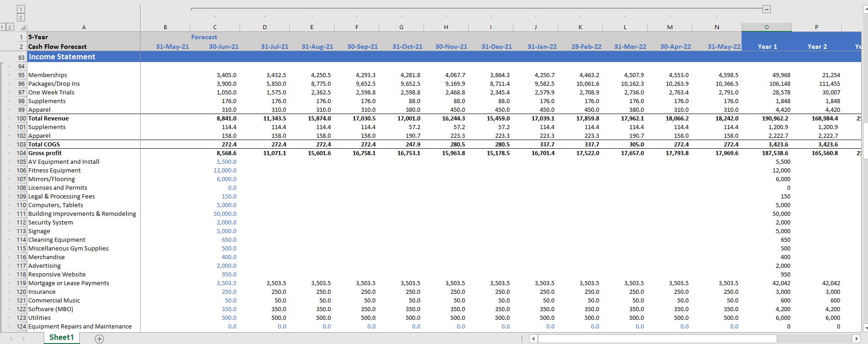Select row 93 header
The image size is (868, 344).
pos(21,57)
